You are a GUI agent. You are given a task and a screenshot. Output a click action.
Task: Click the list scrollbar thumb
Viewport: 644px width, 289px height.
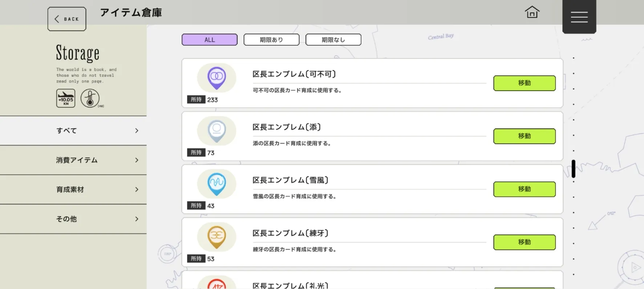click(574, 169)
